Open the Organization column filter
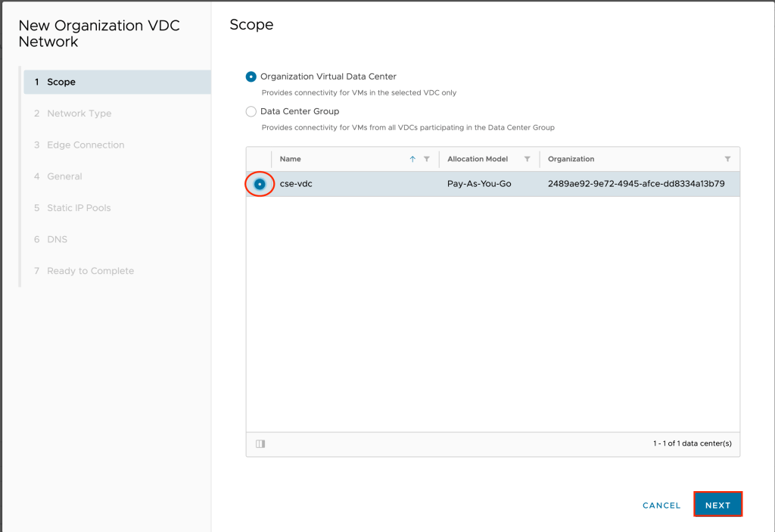Viewport: 775px width, 532px height. [727, 159]
